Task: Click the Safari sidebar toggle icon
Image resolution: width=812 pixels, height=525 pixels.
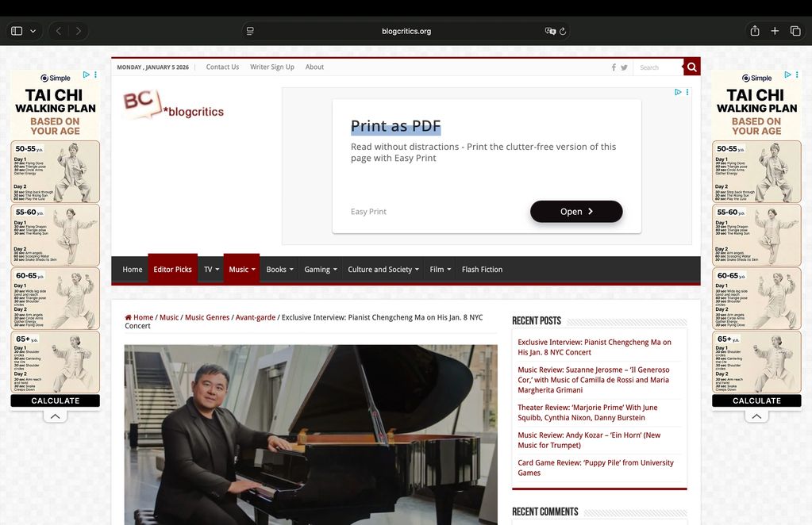Action: [17, 31]
